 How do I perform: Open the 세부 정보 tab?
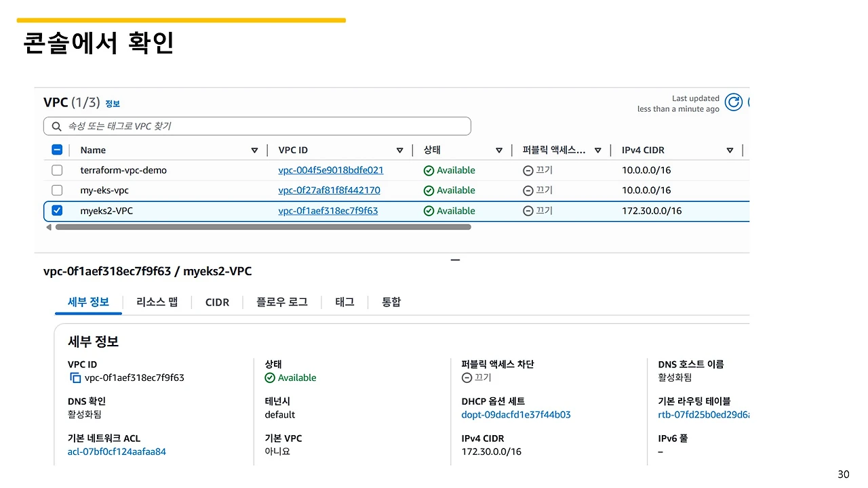coord(88,302)
